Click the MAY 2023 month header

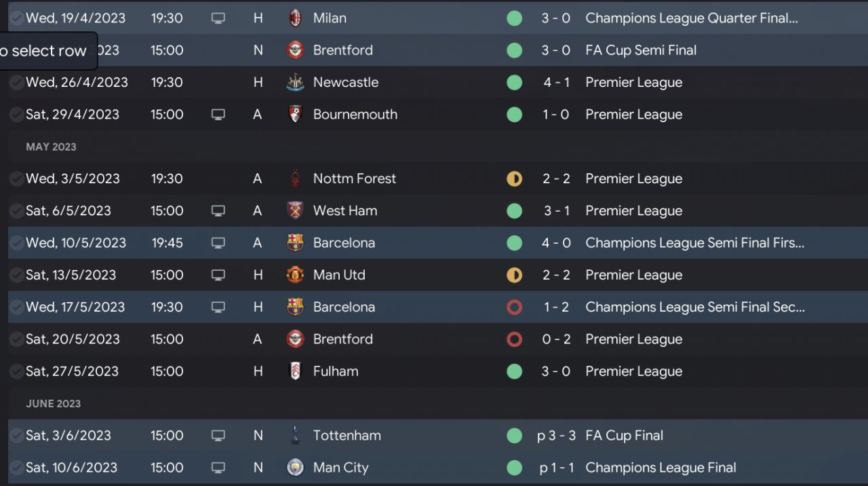[51, 147]
